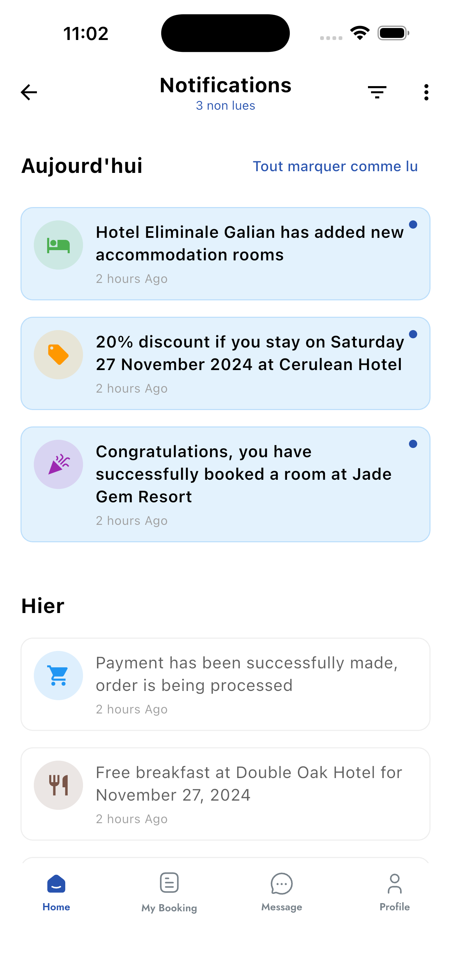Tap the orange discount tag icon
Screen dimensions: 451x980
[58, 355]
